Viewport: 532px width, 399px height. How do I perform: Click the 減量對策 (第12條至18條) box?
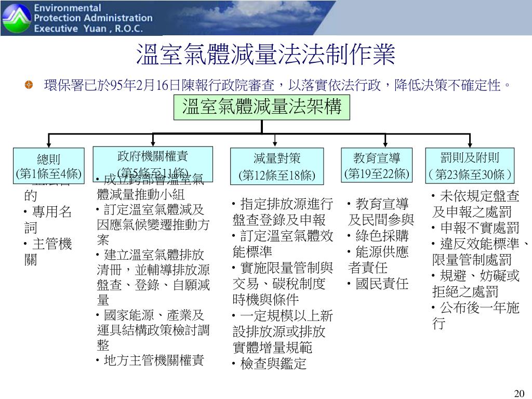[x=277, y=166]
